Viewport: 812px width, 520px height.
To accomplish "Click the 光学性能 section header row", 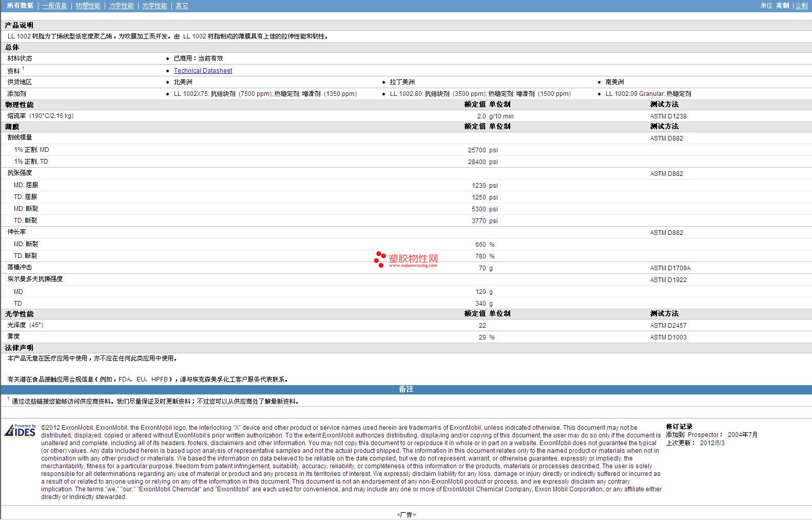I will click(x=406, y=314).
